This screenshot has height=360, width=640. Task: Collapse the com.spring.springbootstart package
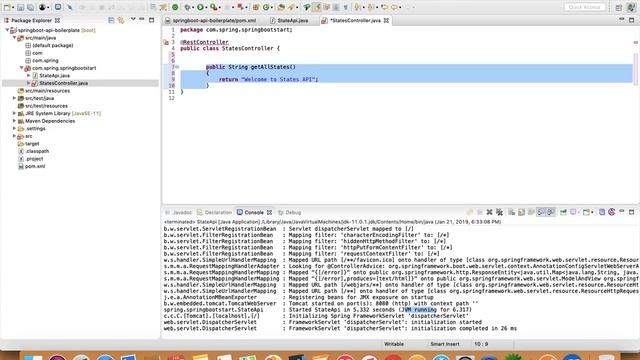pos(22,68)
